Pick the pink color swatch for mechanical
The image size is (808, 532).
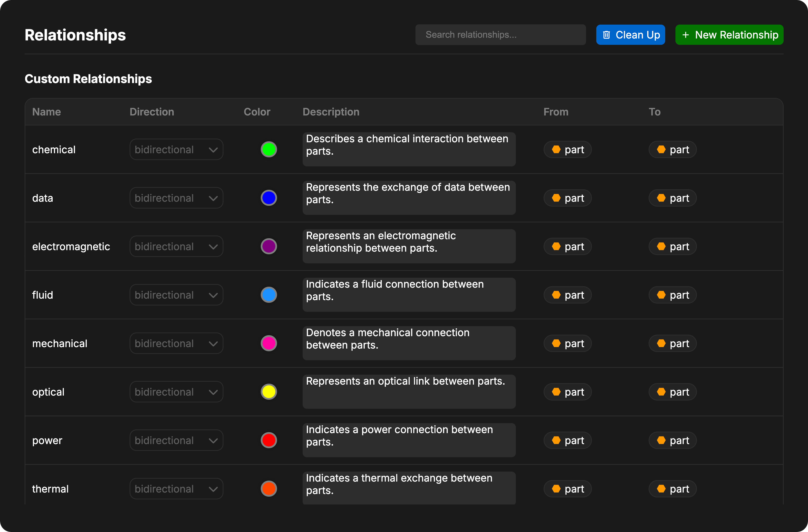[269, 343]
